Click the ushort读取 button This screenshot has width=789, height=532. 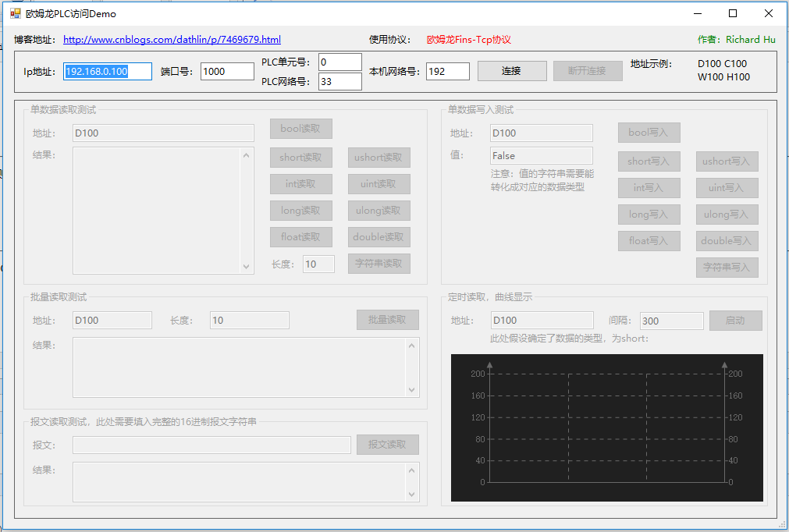point(379,158)
